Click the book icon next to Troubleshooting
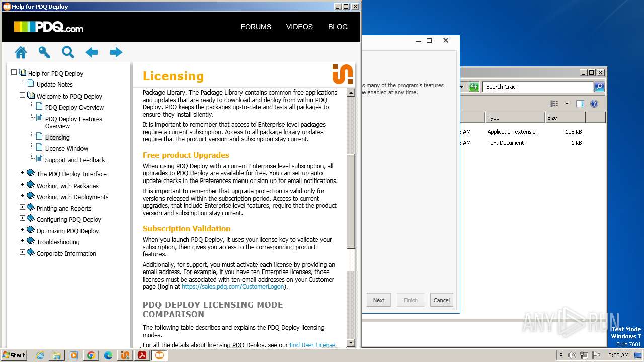 coord(31,241)
